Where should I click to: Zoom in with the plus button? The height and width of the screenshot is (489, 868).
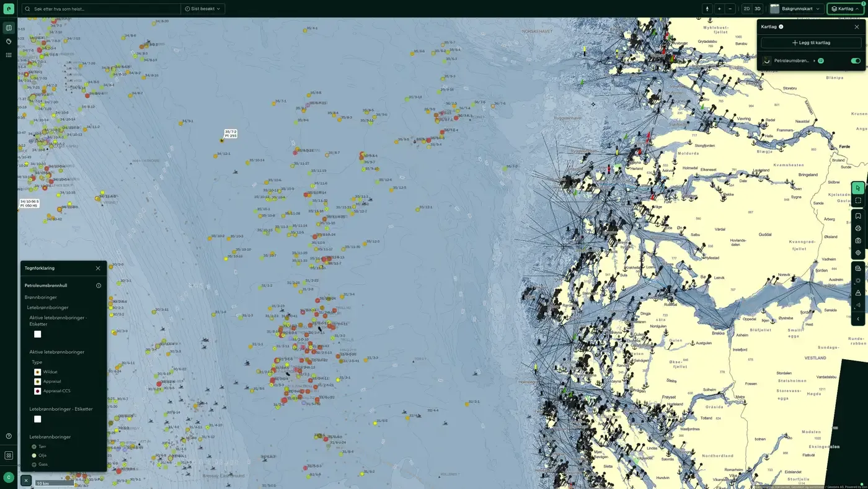(x=719, y=9)
